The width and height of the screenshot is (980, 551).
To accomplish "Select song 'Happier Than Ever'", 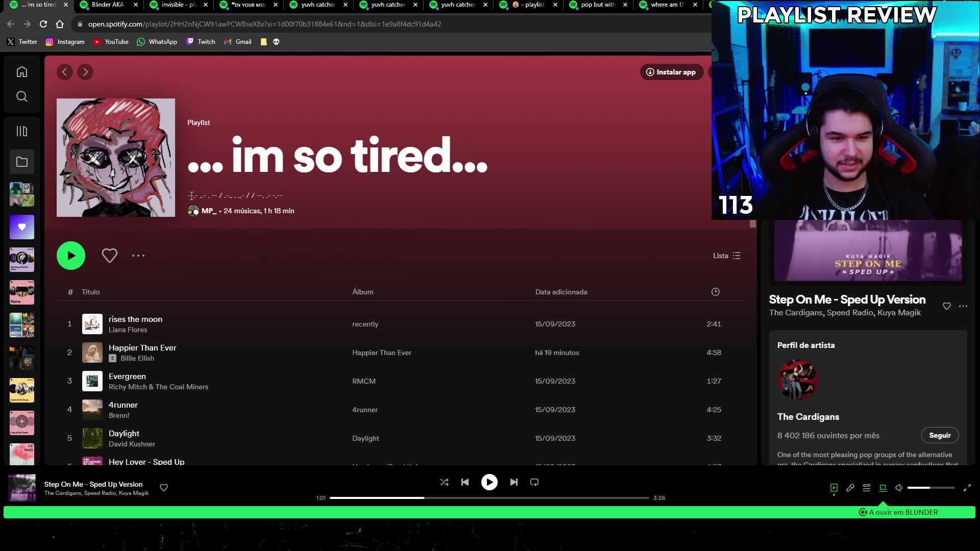I will 142,347.
